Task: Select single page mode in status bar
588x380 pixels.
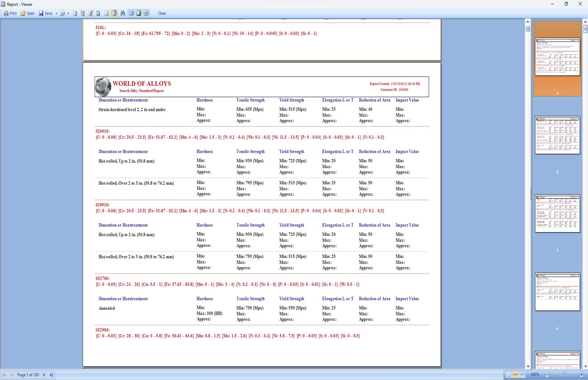Action: pyautogui.click(x=509, y=374)
